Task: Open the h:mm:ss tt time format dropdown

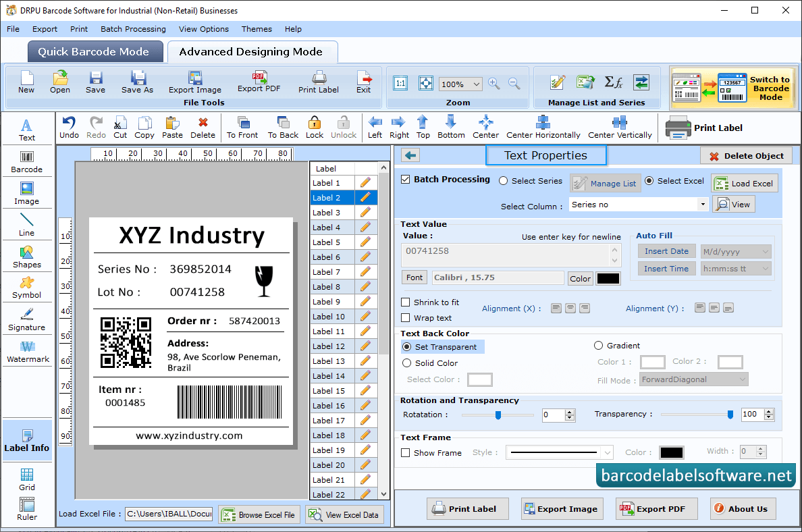Action: [x=765, y=269]
